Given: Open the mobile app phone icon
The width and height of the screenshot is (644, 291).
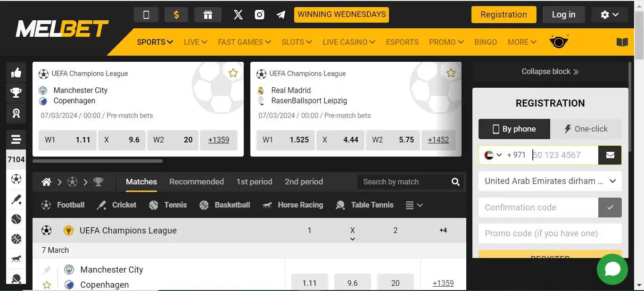Looking at the screenshot, I should (146, 15).
